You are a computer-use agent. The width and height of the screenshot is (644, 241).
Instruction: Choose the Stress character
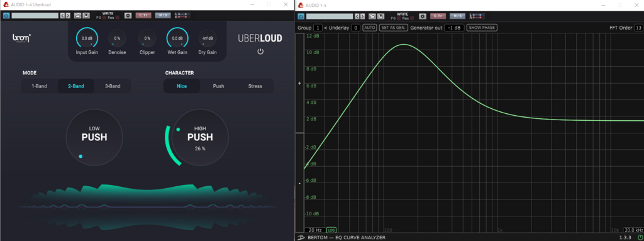click(x=255, y=86)
